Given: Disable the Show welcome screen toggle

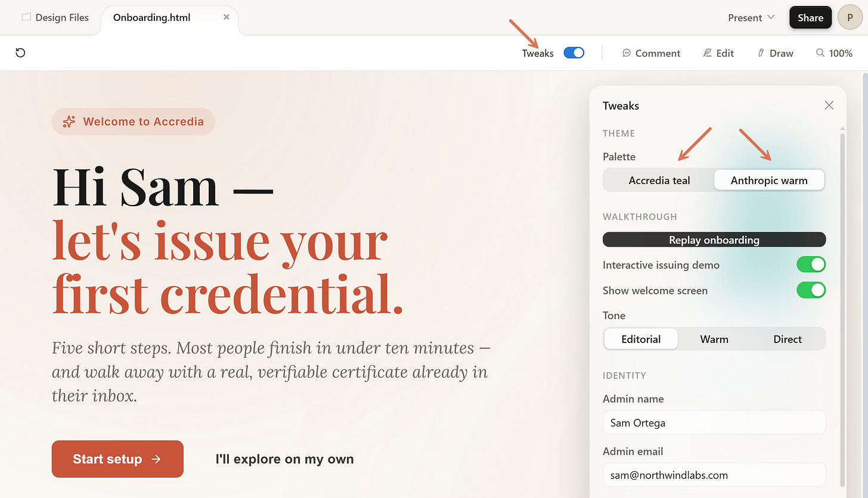Looking at the screenshot, I should (811, 290).
